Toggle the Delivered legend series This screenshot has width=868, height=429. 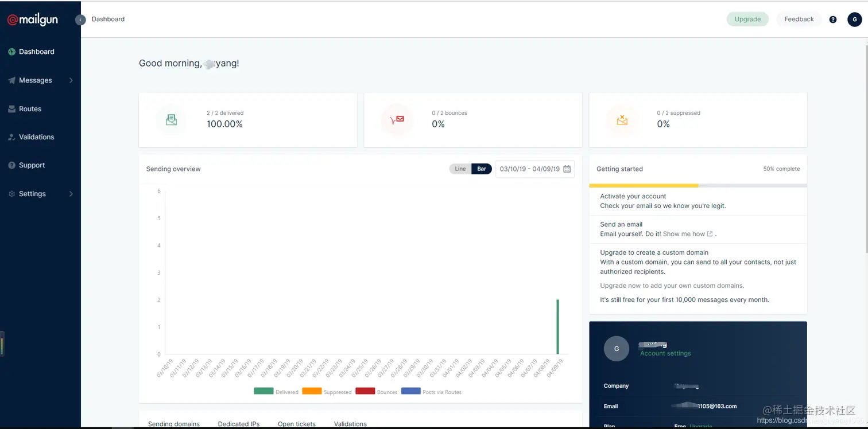point(276,392)
